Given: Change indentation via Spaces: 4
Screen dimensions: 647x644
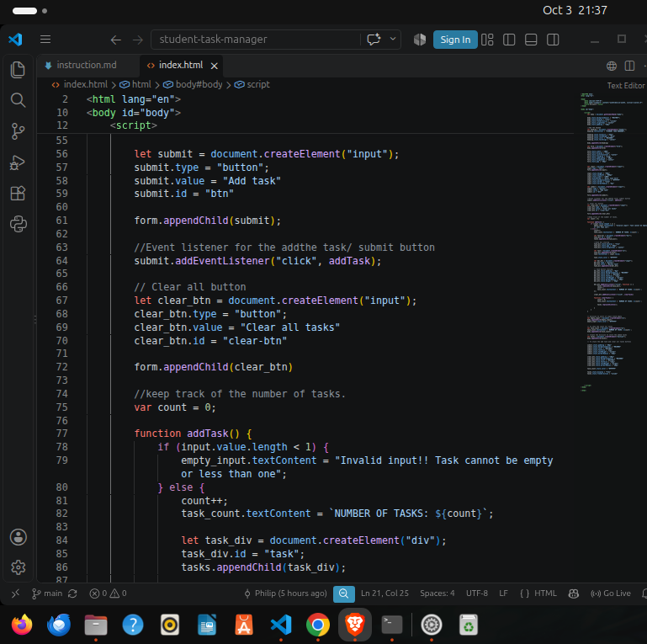Looking at the screenshot, I should point(437,593).
